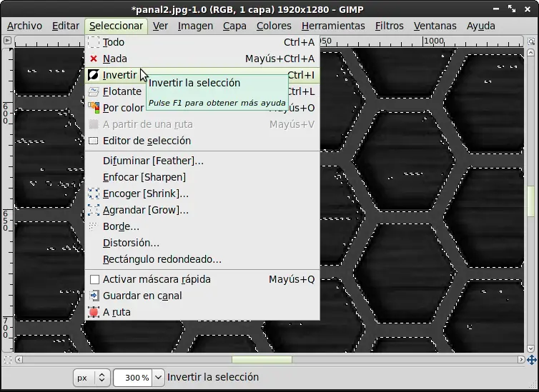
Task: Choose Guardar en canal menu entry
Action: tap(202, 296)
